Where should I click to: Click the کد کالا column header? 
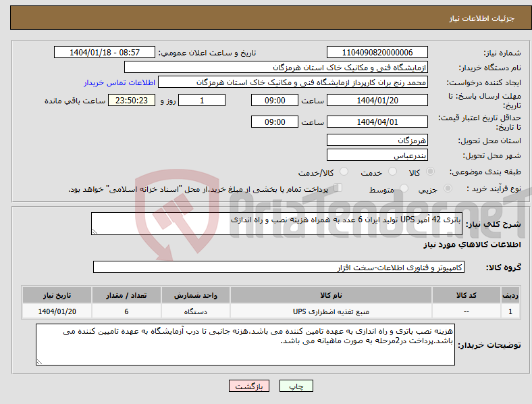pos(467,295)
